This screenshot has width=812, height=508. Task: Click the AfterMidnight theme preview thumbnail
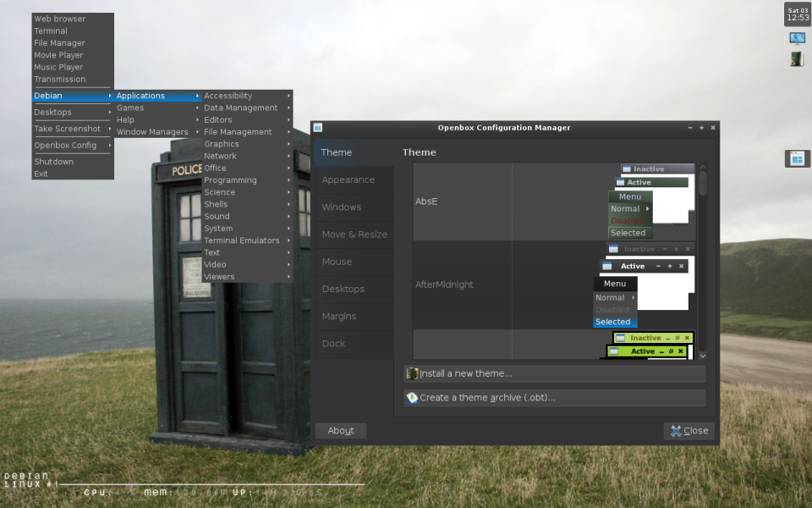coord(644,285)
